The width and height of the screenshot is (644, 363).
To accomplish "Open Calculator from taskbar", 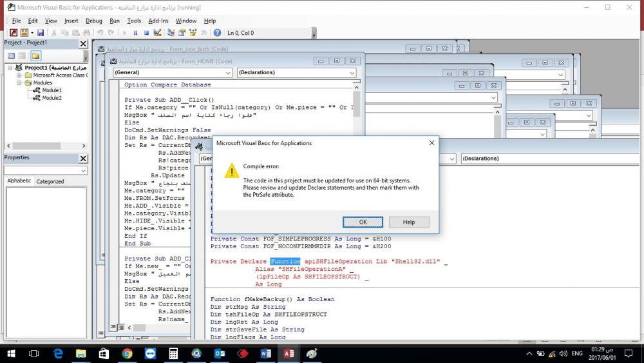I will coord(173,353).
